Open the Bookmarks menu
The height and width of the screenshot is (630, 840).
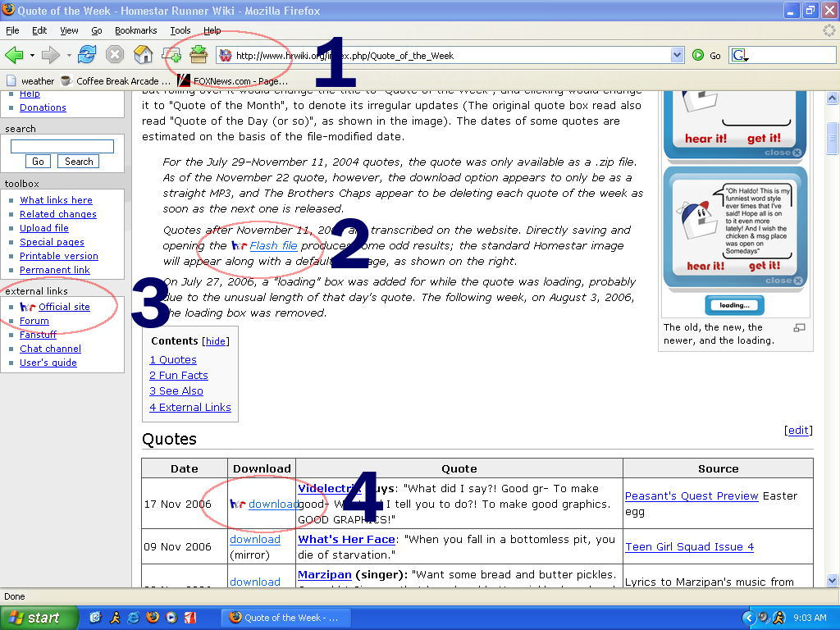pos(135,30)
